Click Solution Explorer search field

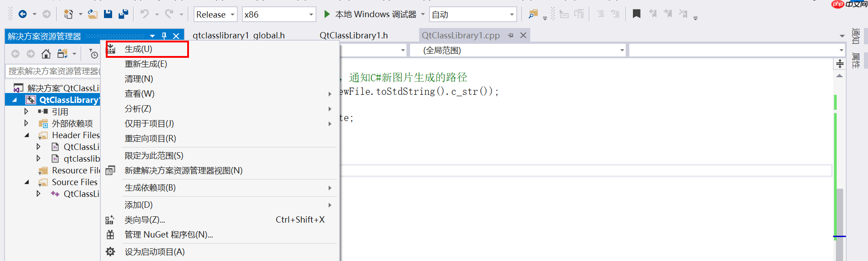click(x=53, y=71)
